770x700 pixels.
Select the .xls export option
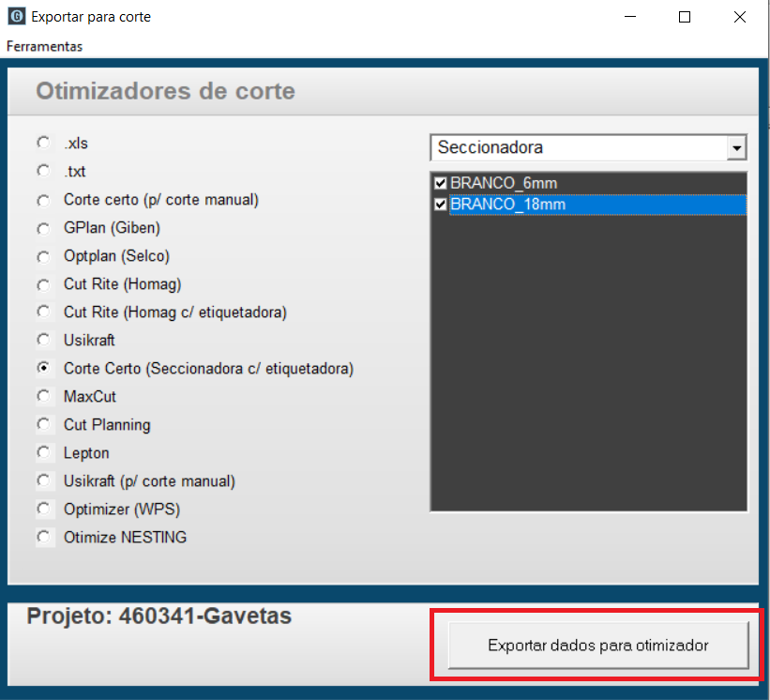tap(44, 143)
